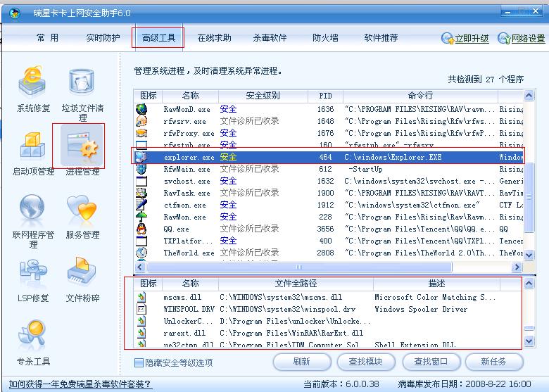Click module list scroll-up arrow
The height and width of the screenshot is (392, 549).
[529, 283]
